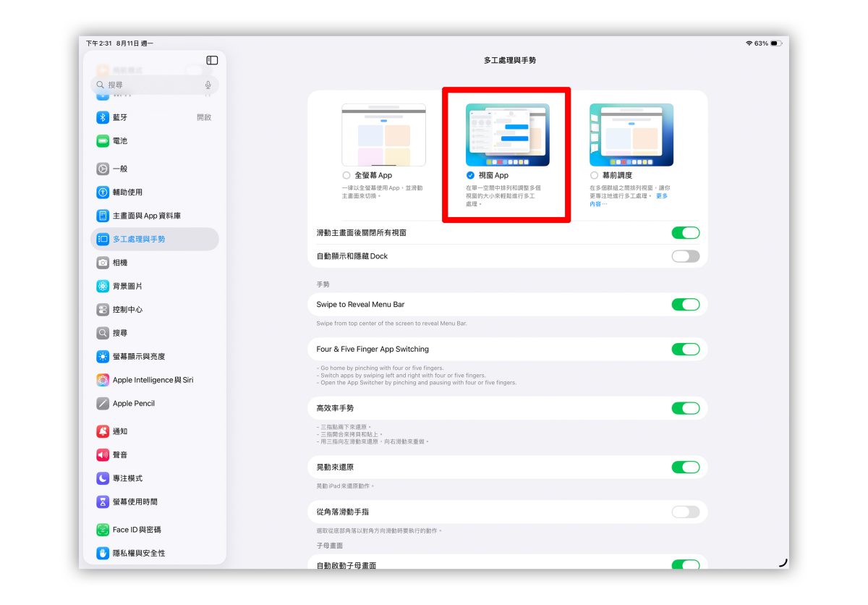
Task: Disable the 高效率手勢 switch
Action: coord(686,408)
